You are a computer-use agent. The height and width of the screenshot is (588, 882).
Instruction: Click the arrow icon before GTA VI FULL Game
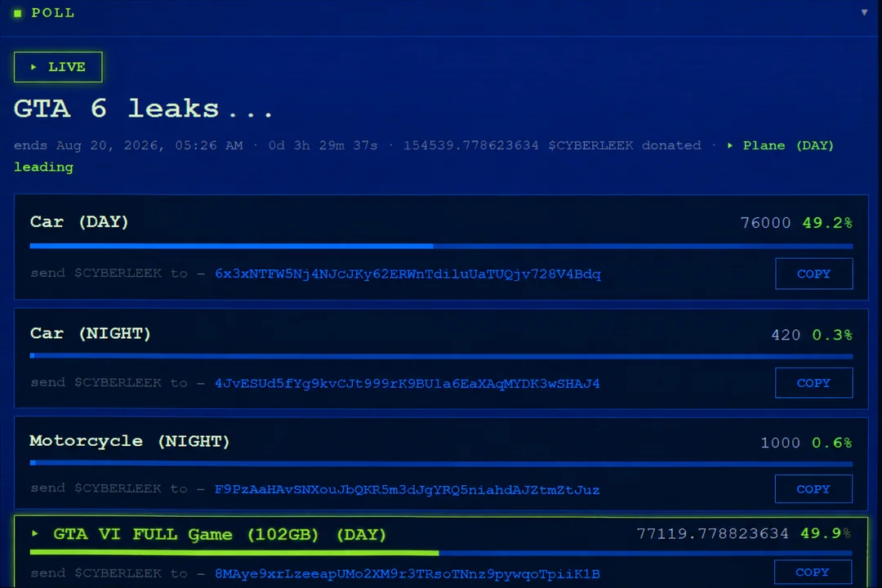click(x=35, y=533)
